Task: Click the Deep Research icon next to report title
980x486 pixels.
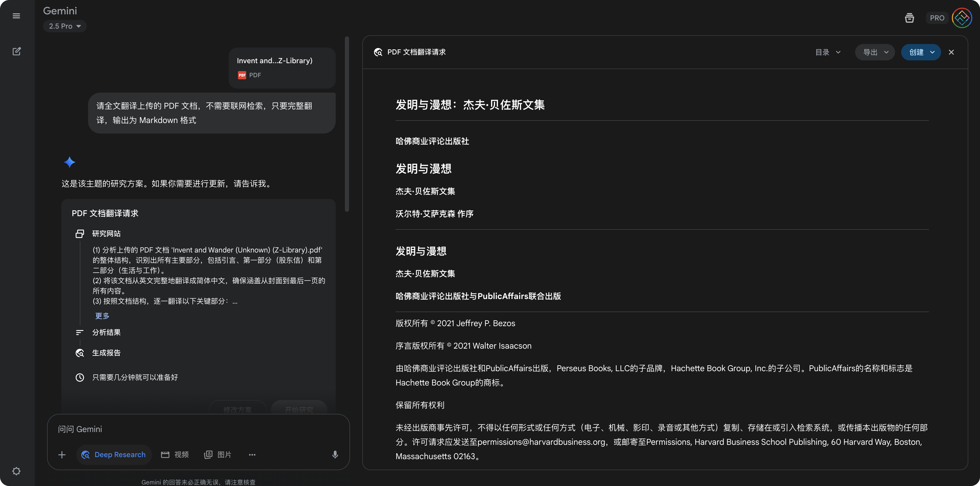Action: pos(378,52)
